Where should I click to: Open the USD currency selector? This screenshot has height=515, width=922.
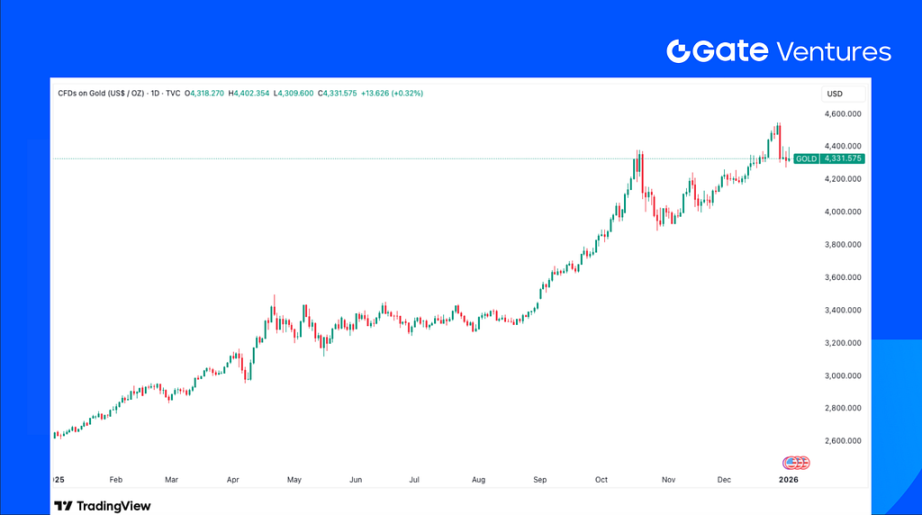coord(834,94)
